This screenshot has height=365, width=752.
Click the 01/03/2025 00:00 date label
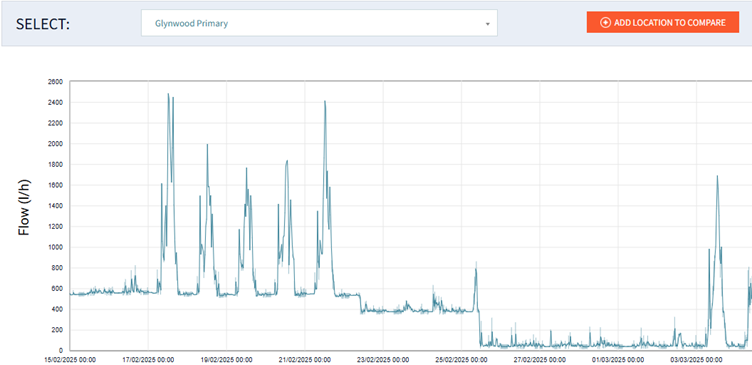[618, 359]
